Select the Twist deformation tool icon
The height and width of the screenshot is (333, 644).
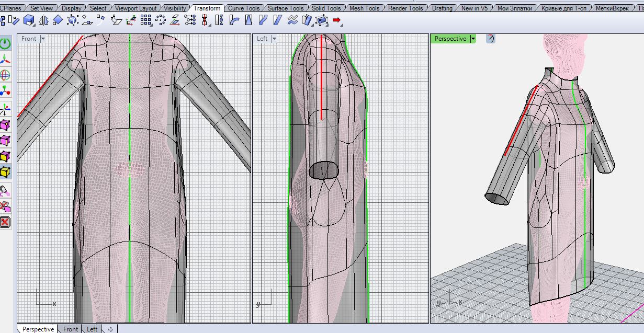pyautogui.click(x=219, y=20)
